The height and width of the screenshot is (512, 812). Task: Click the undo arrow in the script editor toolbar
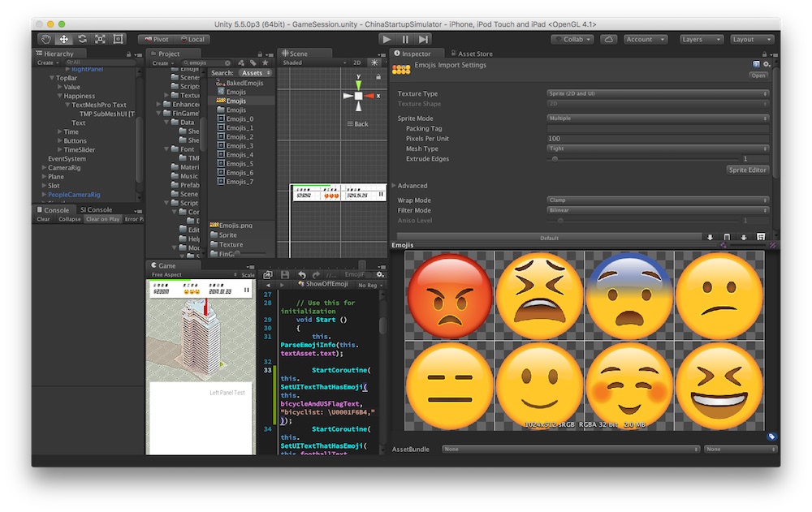coord(302,275)
